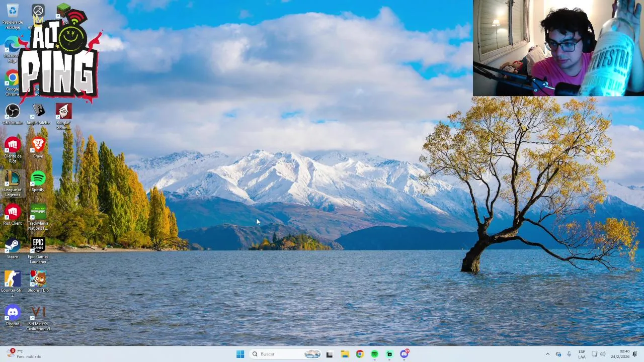The height and width of the screenshot is (362, 644).
Task: Open Discord from the taskbar
Action: 405,354
